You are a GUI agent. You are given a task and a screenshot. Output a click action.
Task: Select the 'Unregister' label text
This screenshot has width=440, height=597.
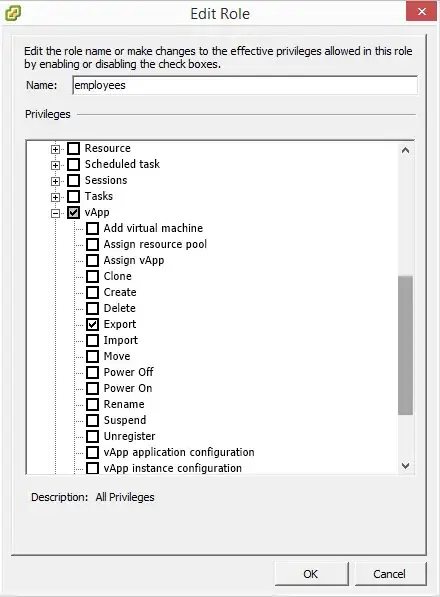[129, 436]
